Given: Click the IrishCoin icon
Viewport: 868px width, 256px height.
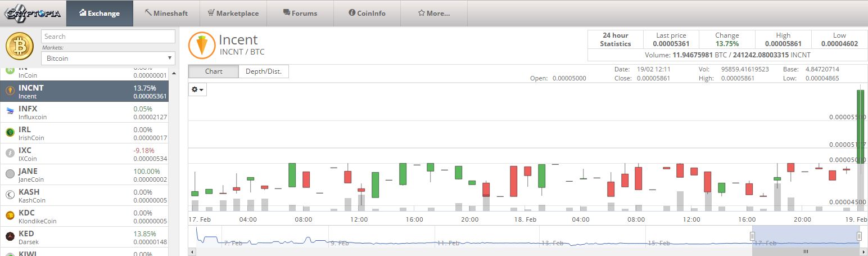Looking at the screenshot, I should click(10, 133).
